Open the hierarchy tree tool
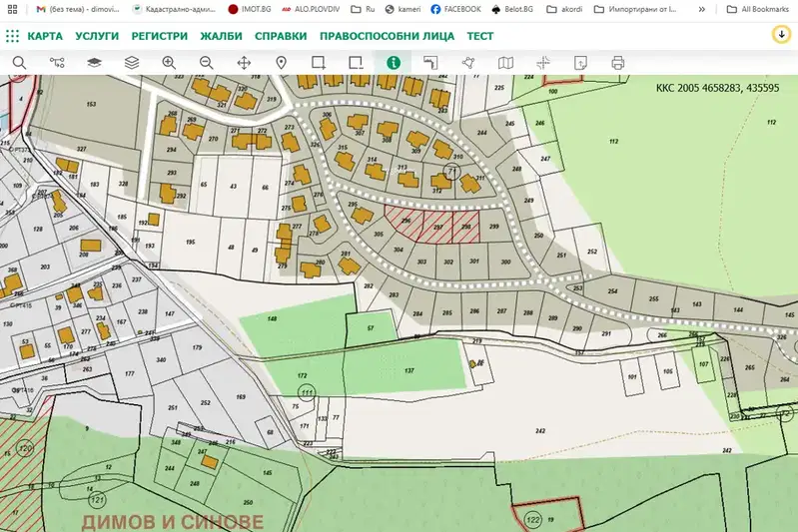 click(x=57, y=63)
